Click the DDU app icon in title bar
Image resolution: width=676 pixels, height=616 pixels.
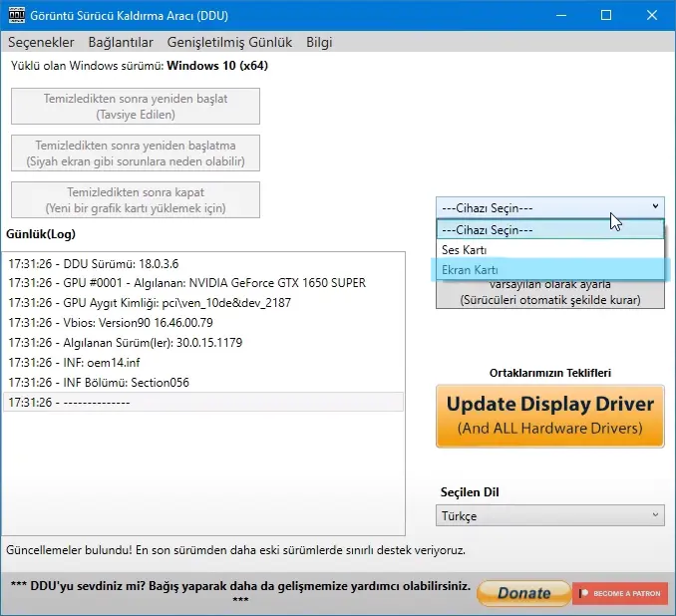tap(16, 16)
